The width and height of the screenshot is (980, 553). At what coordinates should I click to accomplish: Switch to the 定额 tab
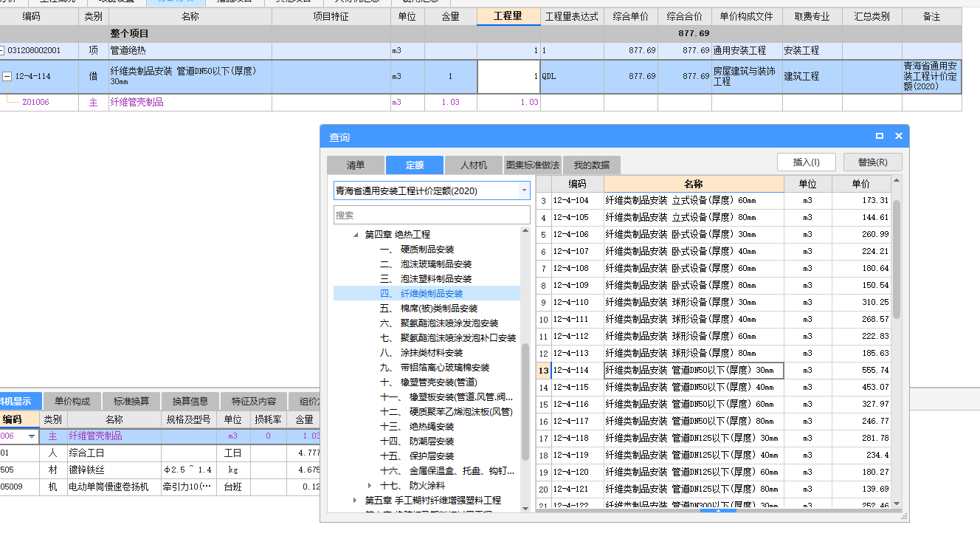click(415, 165)
